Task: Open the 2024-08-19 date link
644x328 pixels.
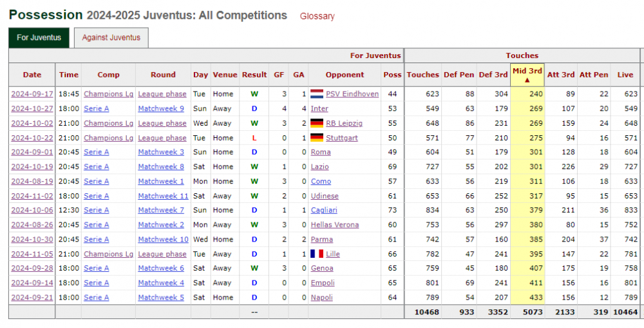Action: pos(32,181)
